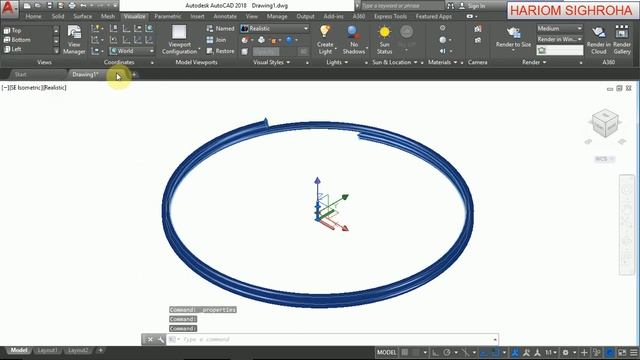Click the Create Camera icon in Camera panel
The width and height of the screenshot is (640, 360).
pos(478,29)
